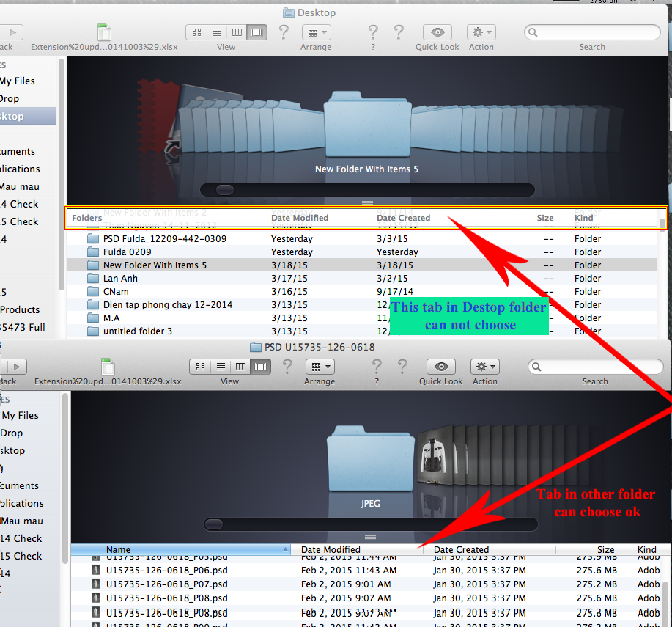The width and height of the screenshot is (672, 627).
Task: Select My Files in PSD window sidebar
Action: coord(21,416)
